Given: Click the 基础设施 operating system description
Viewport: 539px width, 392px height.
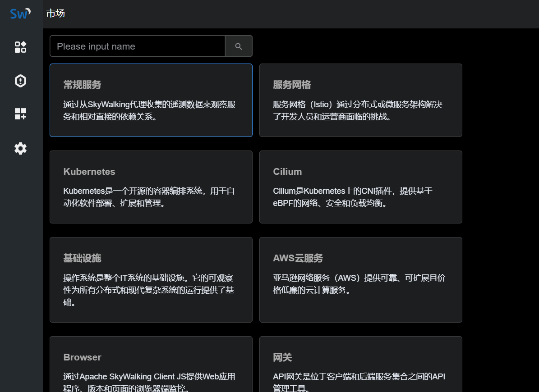Looking at the screenshot, I should point(148,290).
